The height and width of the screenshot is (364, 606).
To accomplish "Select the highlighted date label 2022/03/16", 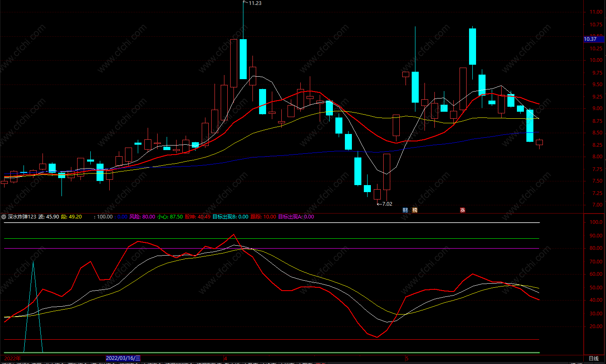I will coord(123,358).
